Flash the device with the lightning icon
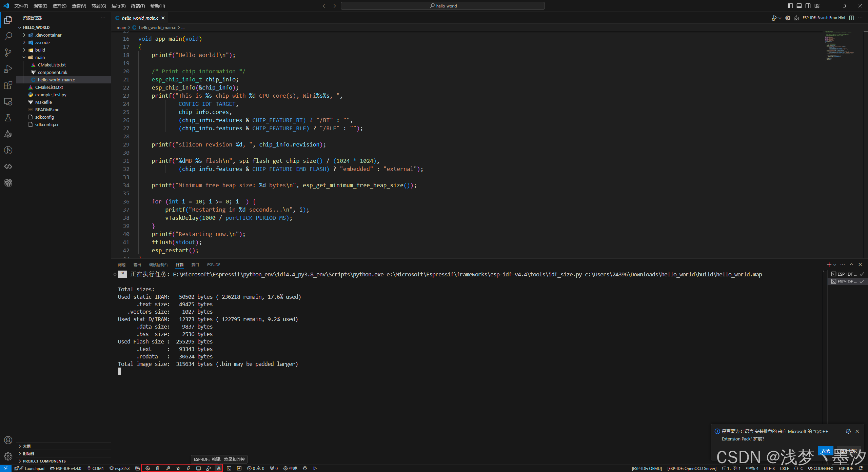868x472 pixels. pos(189,468)
